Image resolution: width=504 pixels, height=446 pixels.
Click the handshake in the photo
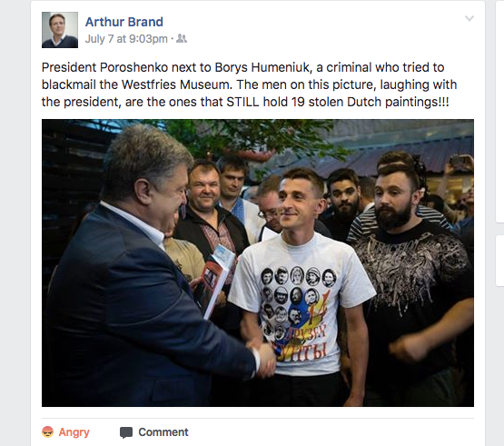[263, 357]
